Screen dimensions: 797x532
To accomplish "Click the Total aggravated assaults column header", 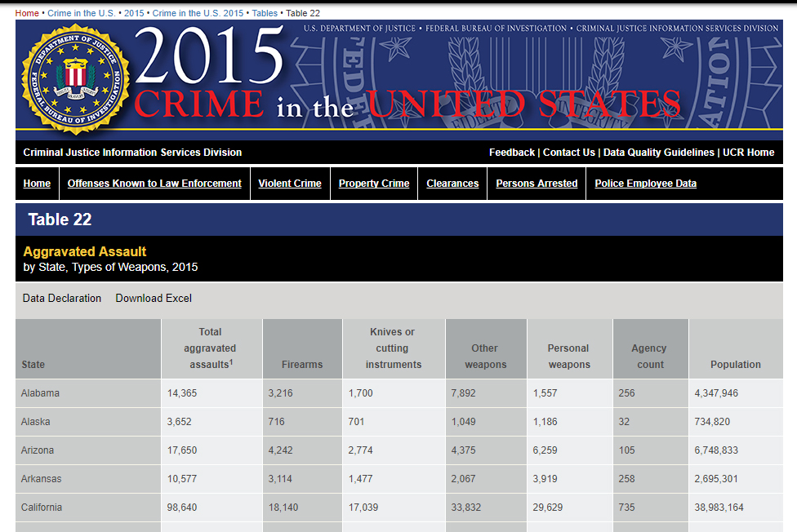I will point(211,348).
